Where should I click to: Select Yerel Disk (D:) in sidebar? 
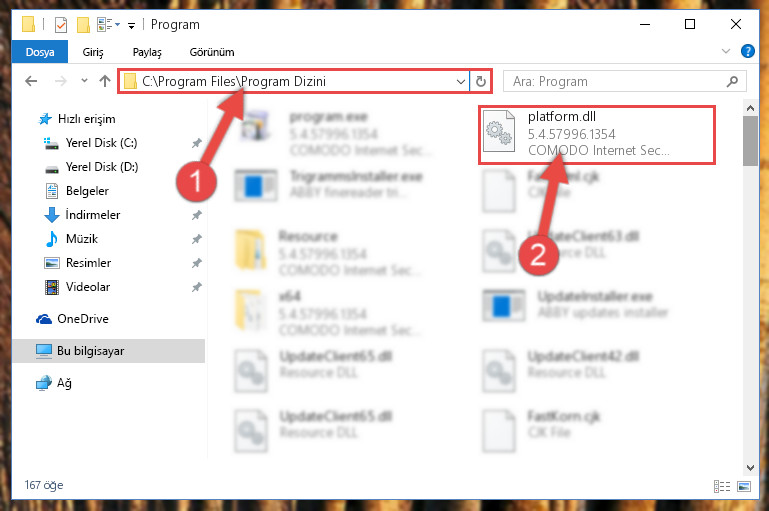click(x=102, y=167)
